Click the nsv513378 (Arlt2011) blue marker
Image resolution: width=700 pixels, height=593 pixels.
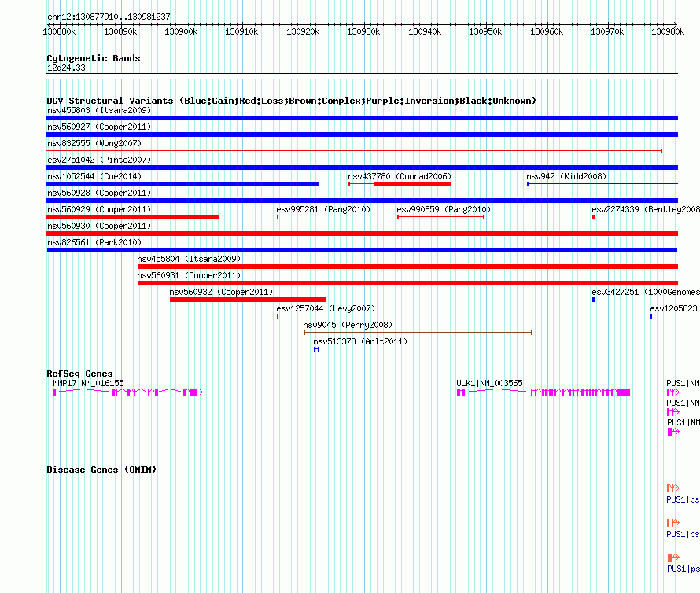click(316, 349)
